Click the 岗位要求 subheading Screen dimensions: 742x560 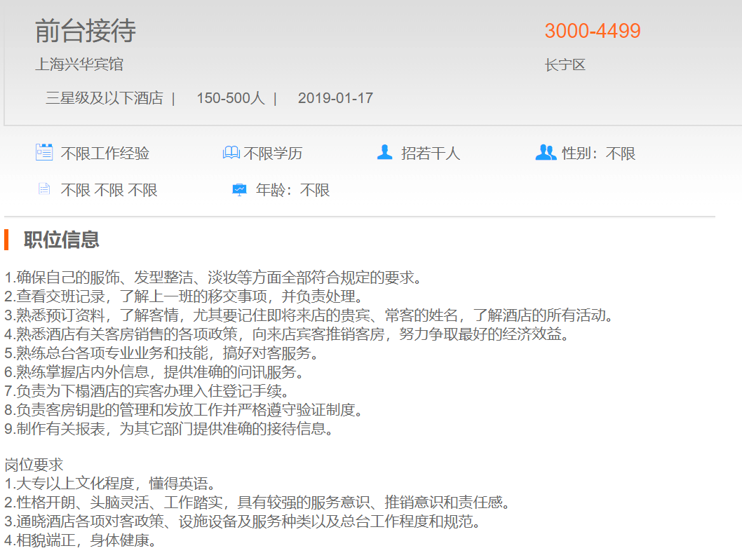[x=34, y=465]
